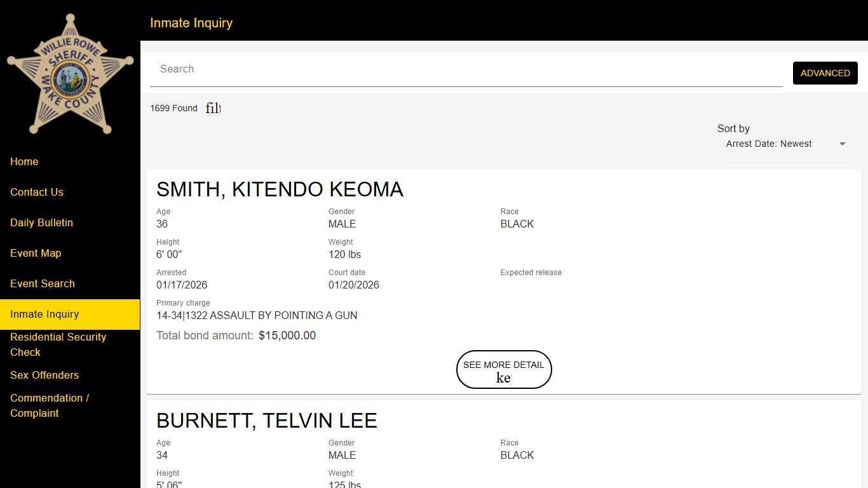Select the highlighted Inmate Inquiry sidebar item
The height and width of the screenshot is (488, 868).
(x=44, y=315)
